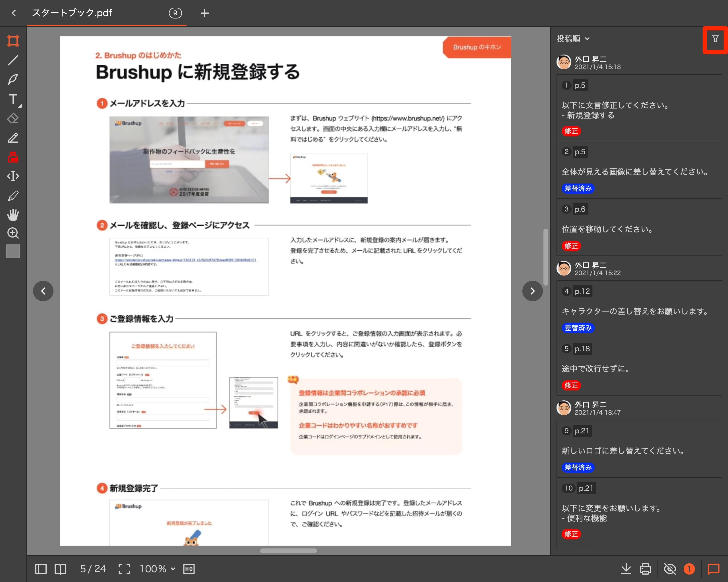Toggle annotation visibility eye icon
Viewport: 728px width, 582px height.
coord(670,569)
